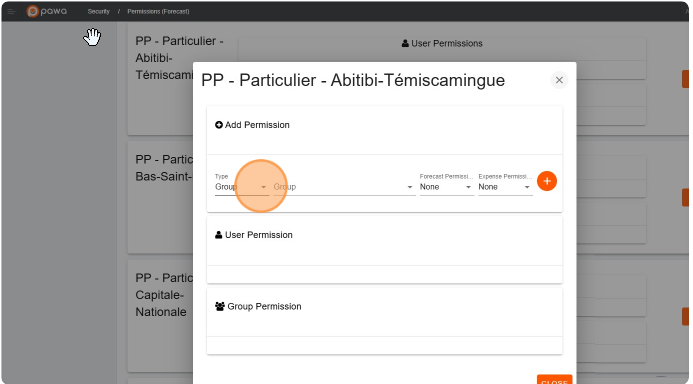This screenshot has height=384, width=693.
Task: Click the orange plus add button
Action: (547, 181)
